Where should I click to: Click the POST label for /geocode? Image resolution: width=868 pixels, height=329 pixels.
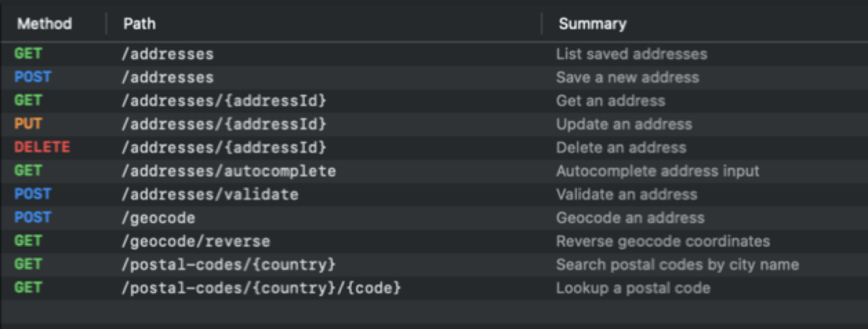[32, 218]
